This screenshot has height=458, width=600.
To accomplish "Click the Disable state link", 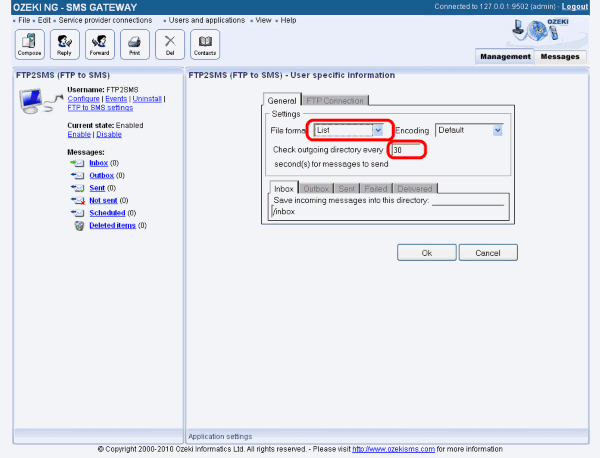I will 109,134.
